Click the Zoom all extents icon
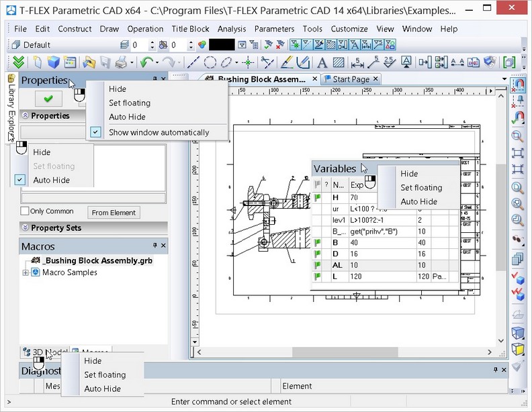The width and height of the screenshot is (532, 412). [x=517, y=153]
